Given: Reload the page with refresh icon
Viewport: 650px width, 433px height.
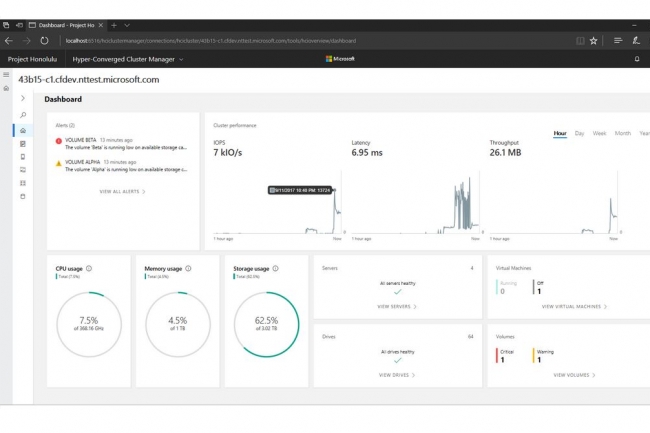Looking at the screenshot, I should 44,41.
